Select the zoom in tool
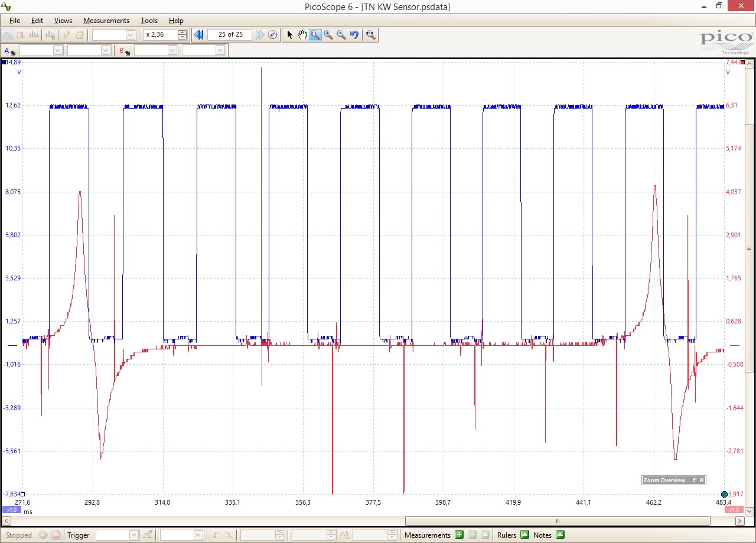 point(328,35)
